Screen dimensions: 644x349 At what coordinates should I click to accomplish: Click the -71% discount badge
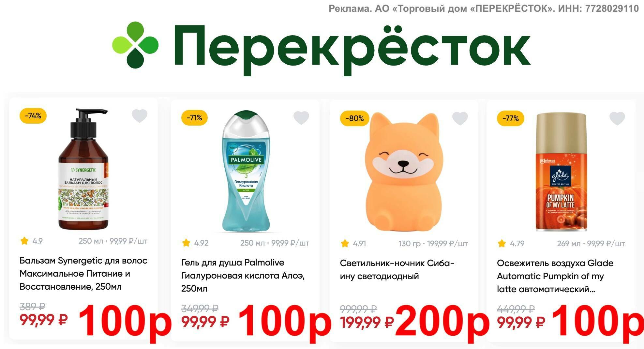pyautogui.click(x=195, y=118)
